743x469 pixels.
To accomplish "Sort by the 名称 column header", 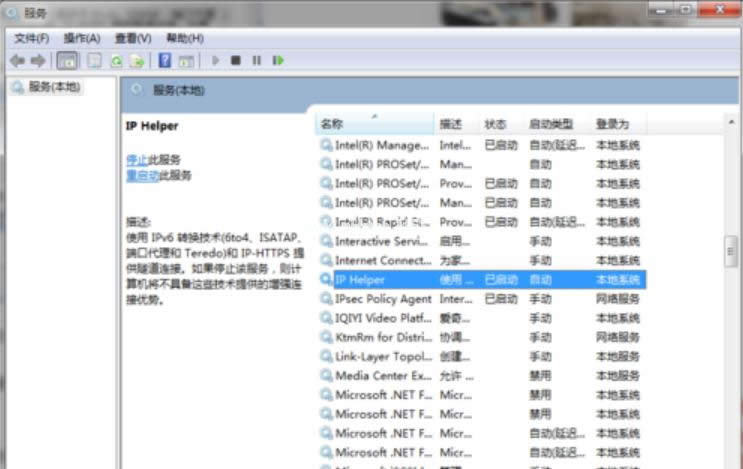I will (x=332, y=124).
